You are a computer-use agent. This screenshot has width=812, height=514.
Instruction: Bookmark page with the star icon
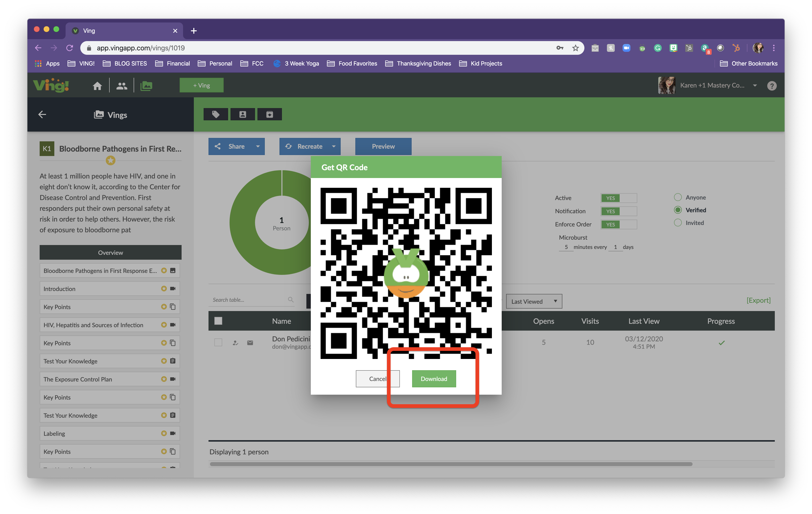(575, 48)
